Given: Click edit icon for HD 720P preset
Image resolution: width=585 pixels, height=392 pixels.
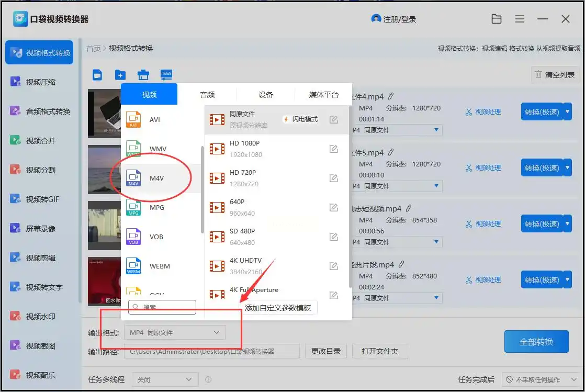Looking at the screenshot, I should click(x=333, y=178).
